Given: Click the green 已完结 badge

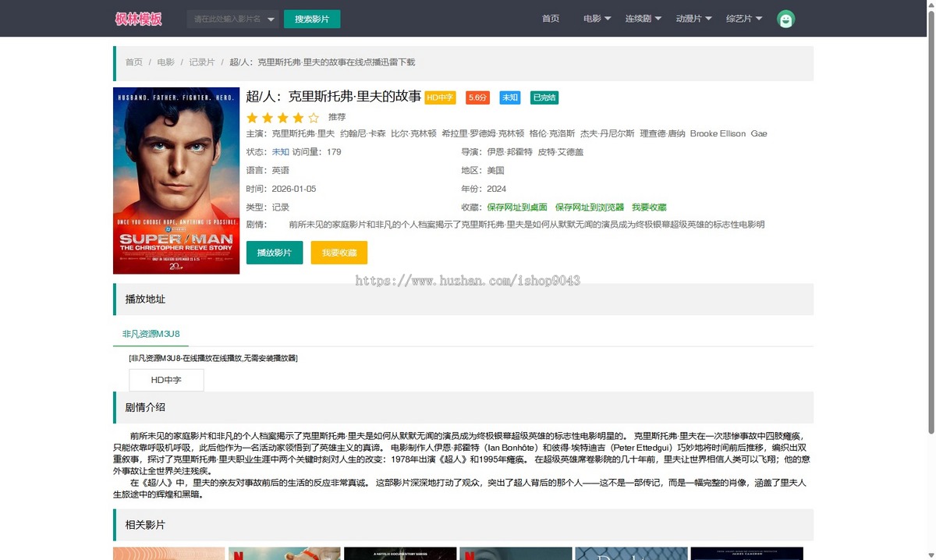Looking at the screenshot, I should coord(544,97).
